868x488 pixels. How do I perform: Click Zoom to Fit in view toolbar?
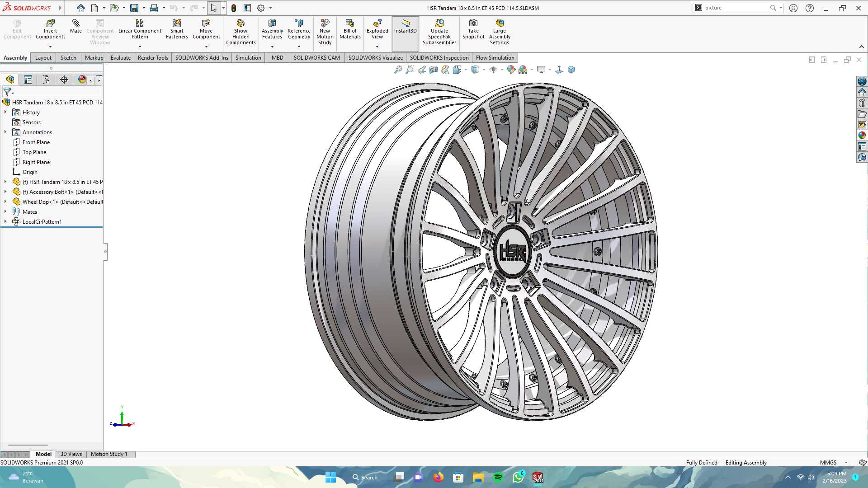[x=398, y=70]
